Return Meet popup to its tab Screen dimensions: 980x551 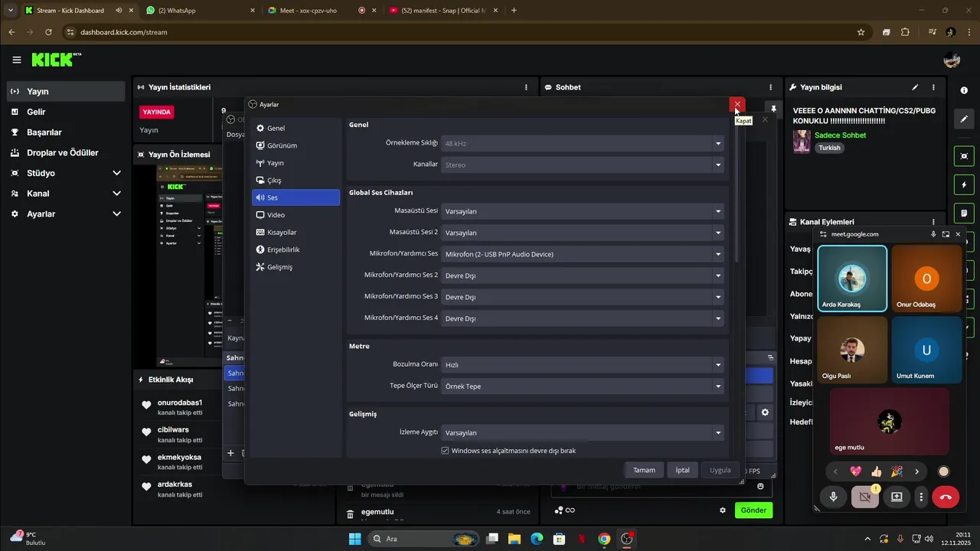coord(946,234)
